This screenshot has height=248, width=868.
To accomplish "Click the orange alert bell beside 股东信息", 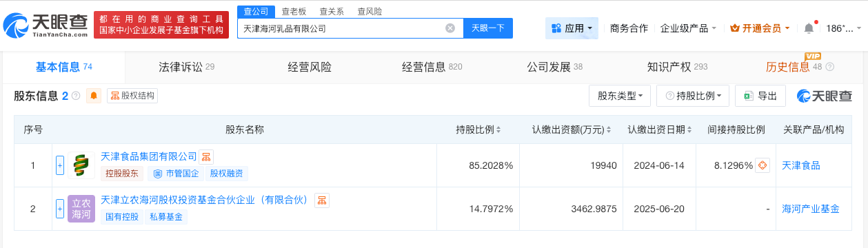I will pyautogui.click(x=94, y=96).
